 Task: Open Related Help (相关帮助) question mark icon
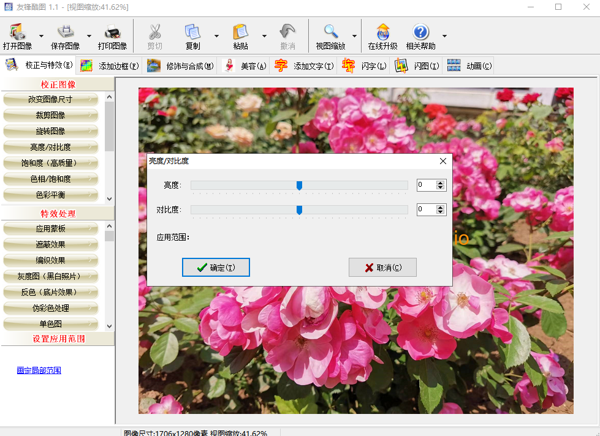420,32
